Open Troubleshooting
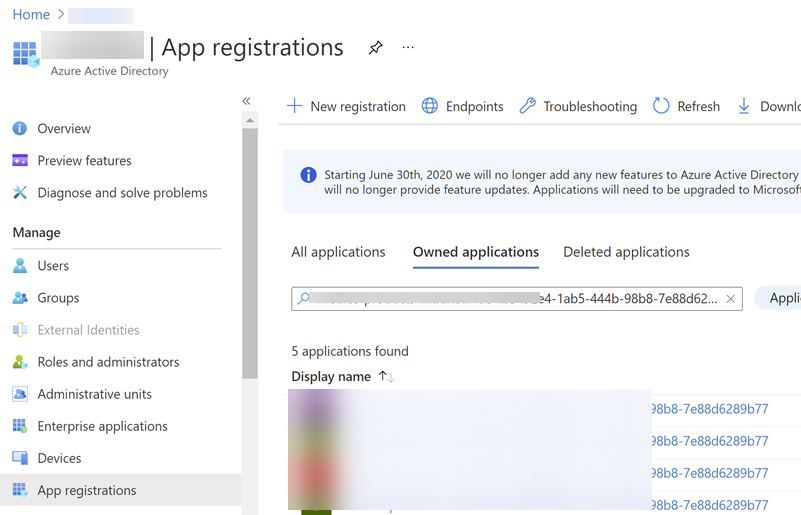The image size is (801, 515). (578, 106)
